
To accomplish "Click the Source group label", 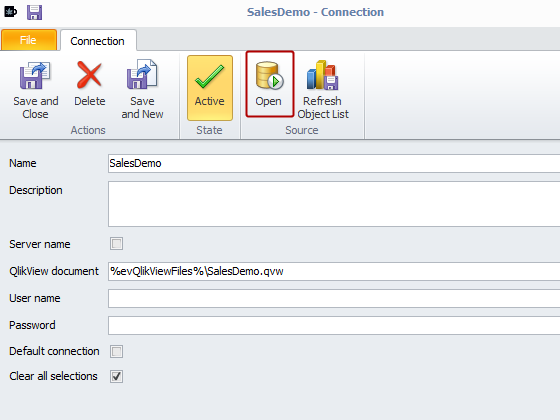I will click(302, 130).
